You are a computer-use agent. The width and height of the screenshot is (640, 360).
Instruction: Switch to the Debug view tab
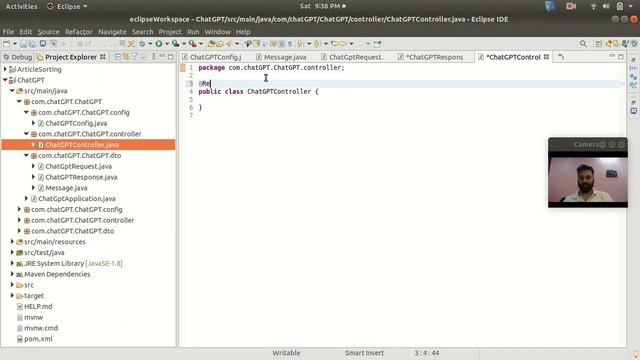(x=18, y=57)
